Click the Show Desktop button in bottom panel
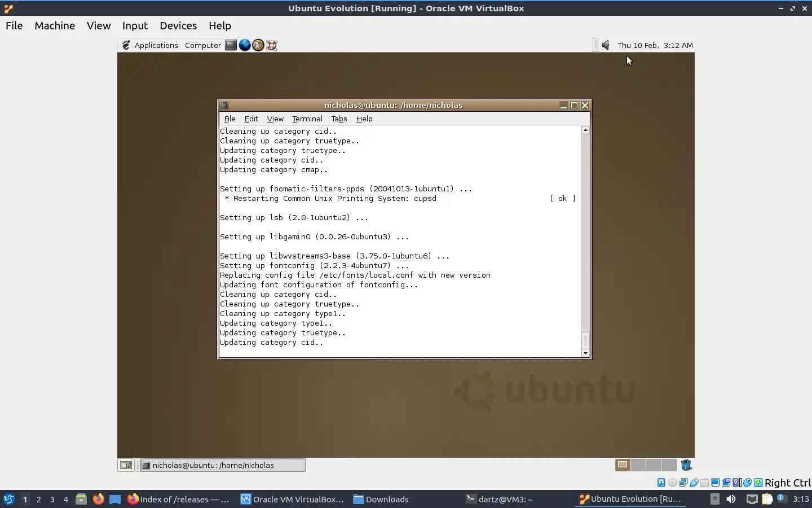Viewport: 812px width, 508px height. [x=126, y=465]
